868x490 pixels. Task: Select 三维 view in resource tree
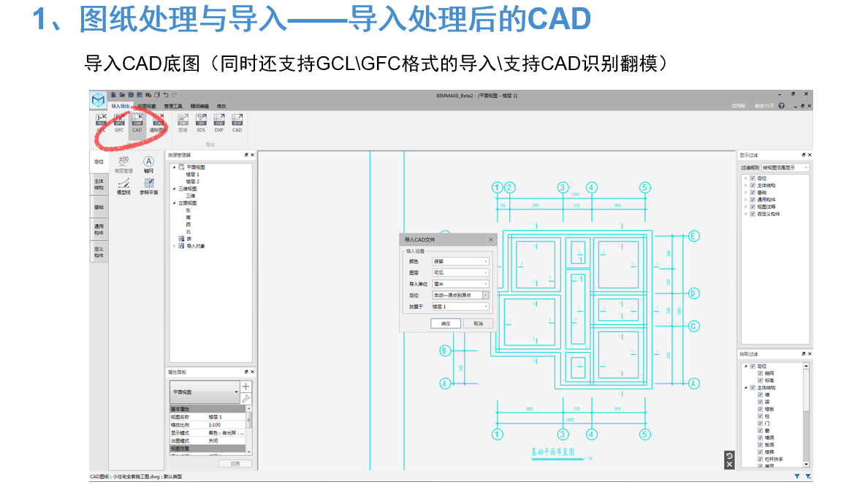click(x=190, y=196)
